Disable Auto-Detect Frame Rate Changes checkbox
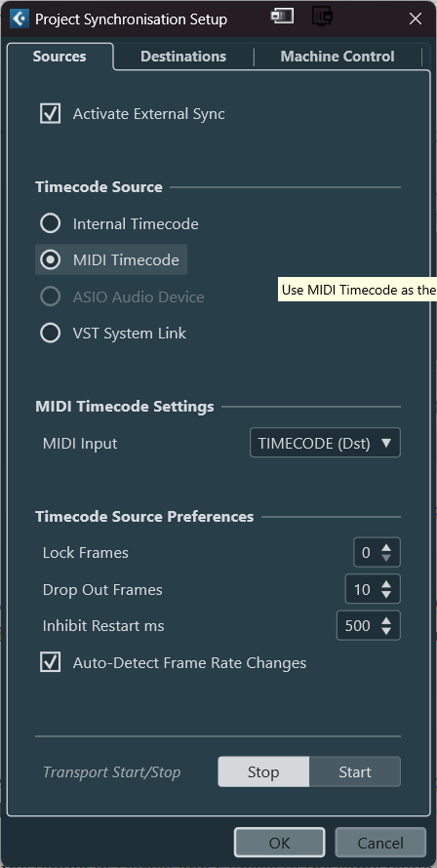Screen dimensions: 437x868 51,662
